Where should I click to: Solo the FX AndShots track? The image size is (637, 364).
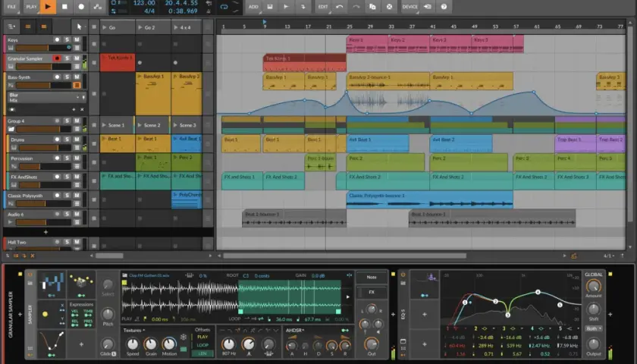click(x=67, y=177)
